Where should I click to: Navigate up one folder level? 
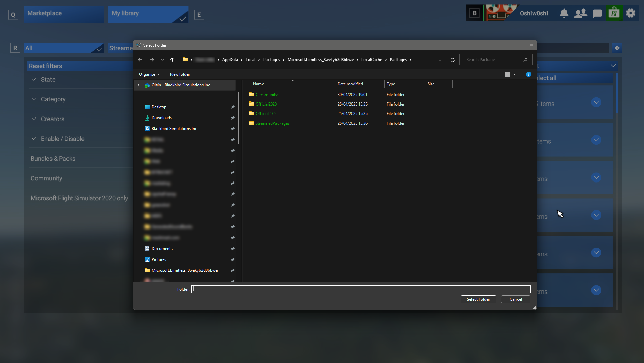tap(172, 60)
